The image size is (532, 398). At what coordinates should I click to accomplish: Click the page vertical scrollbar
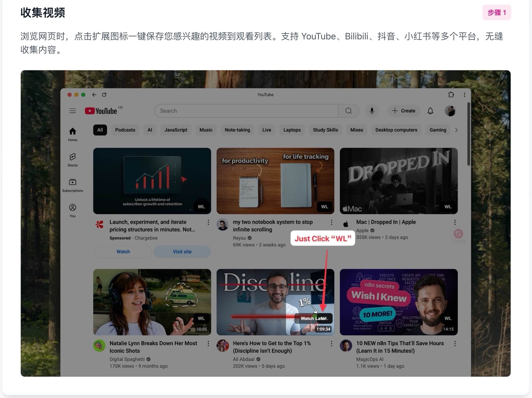468,134
